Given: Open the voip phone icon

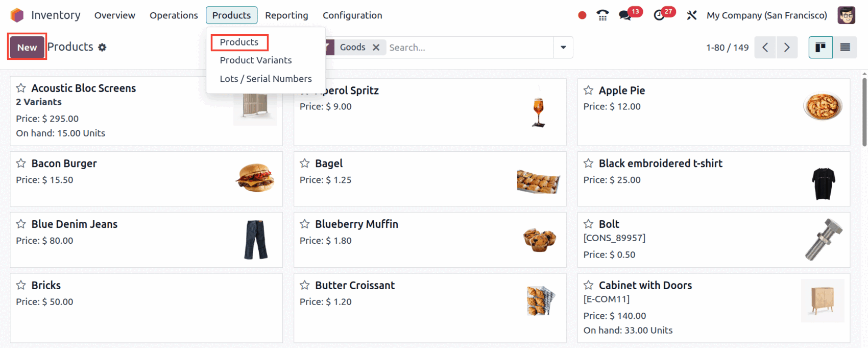Looking at the screenshot, I should coord(602,15).
